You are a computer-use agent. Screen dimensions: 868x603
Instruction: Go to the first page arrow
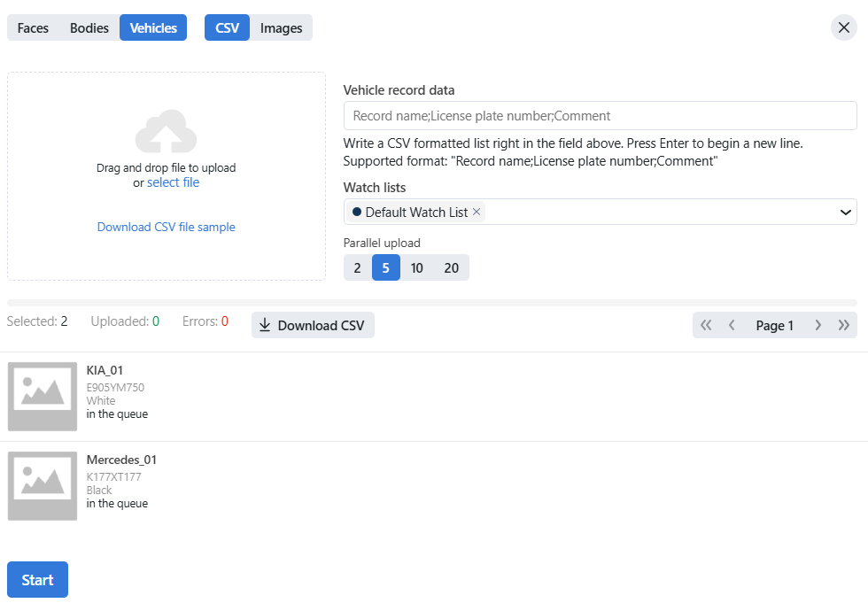[706, 325]
